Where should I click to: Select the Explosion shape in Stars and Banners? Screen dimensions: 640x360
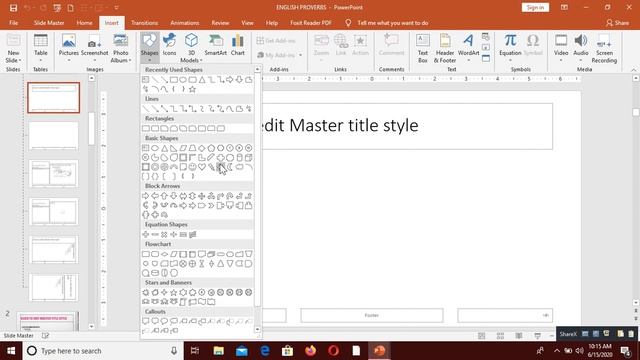coord(146,292)
